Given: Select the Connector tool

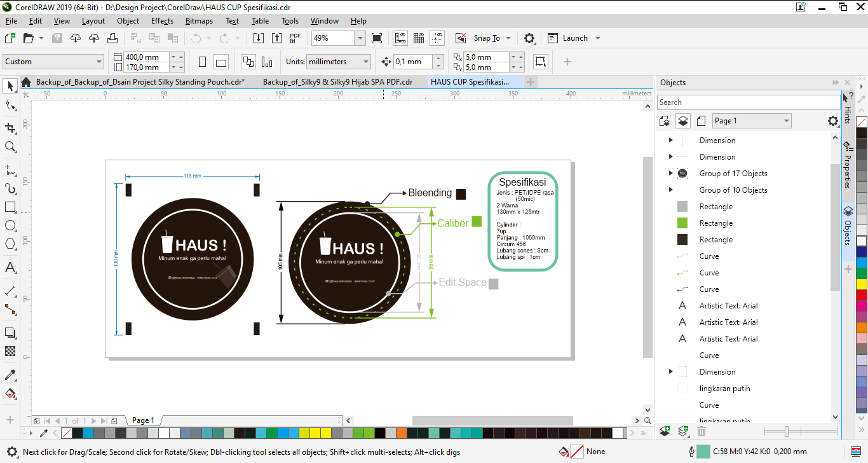Looking at the screenshot, I should (10, 310).
